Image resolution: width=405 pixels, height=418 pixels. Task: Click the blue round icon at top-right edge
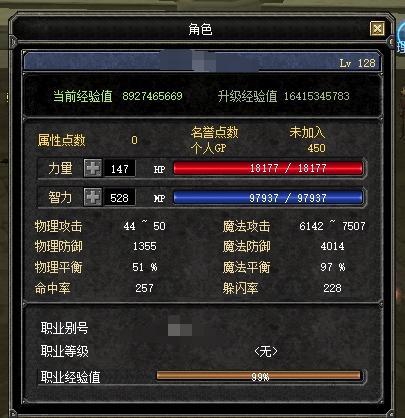click(x=400, y=37)
